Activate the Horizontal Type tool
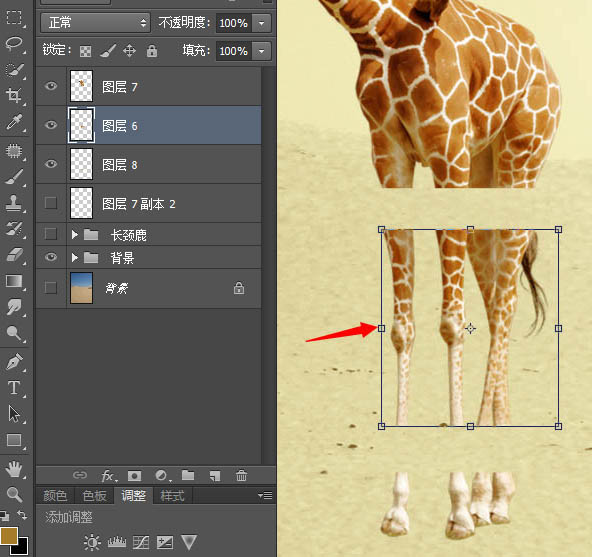Screen dimensions: 592x557 (14, 388)
